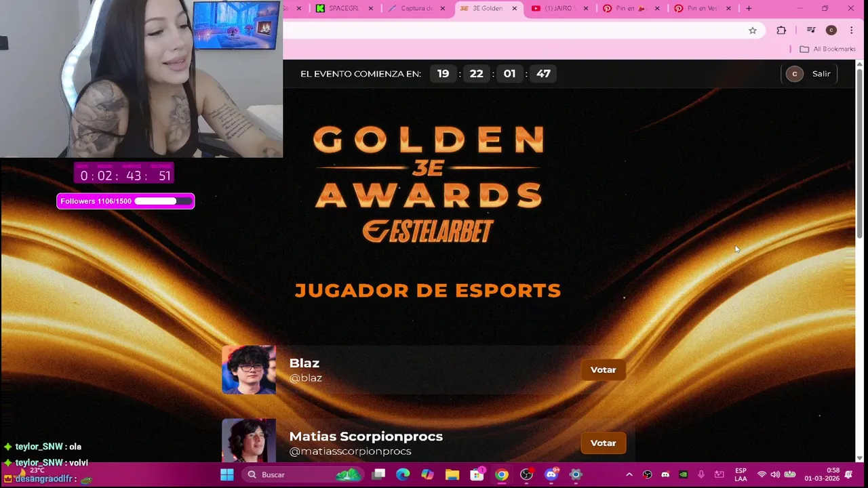
Task: Switch to the SPACEGRL tab
Action: coord(344,8)
